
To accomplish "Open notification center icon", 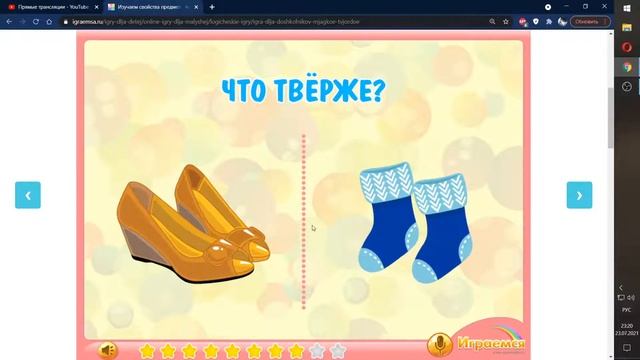I will (x=627, y=348).
